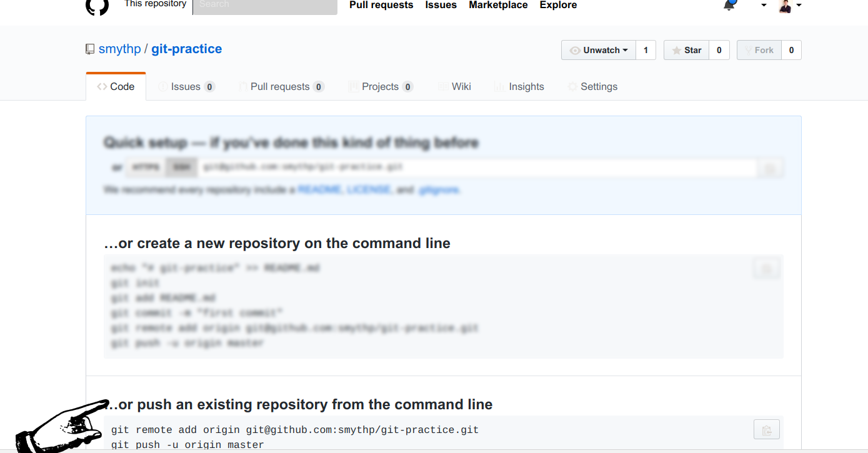Screen dimensions: 868x453
Task: Click '…or push an existing repository' heading
Action: [298, 404]
